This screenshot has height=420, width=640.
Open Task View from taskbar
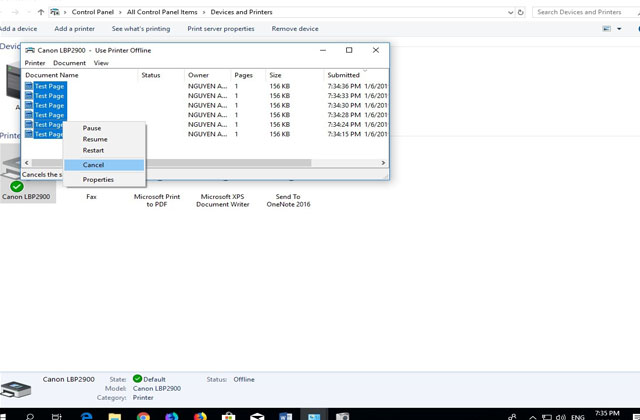[x=57, y=417]
